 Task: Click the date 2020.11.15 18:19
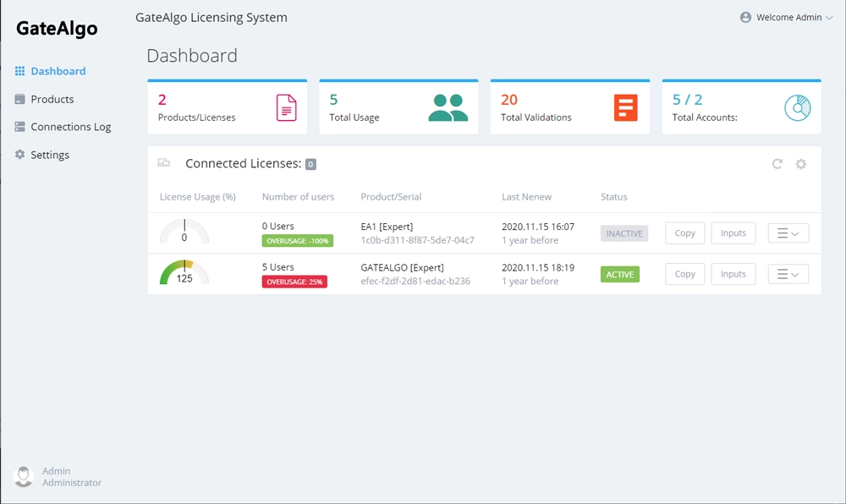pyautogui.click(x=538, y=267)
